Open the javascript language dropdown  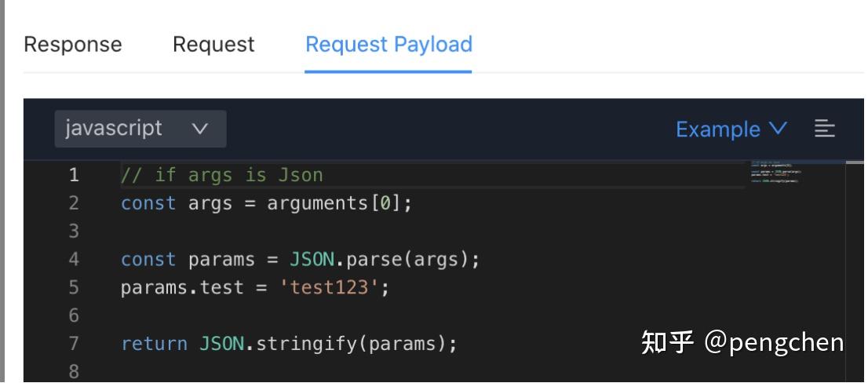[x=140, y=129]
